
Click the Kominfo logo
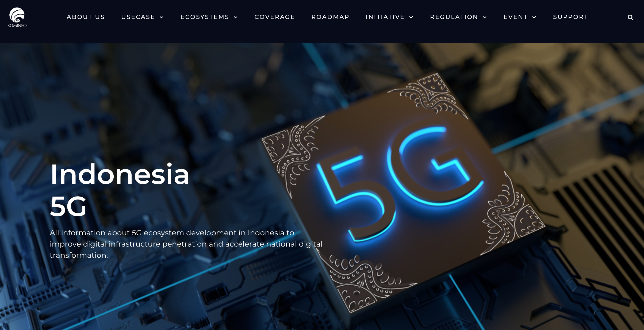17,17
